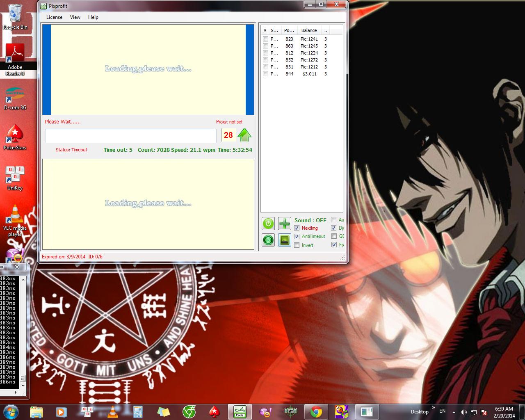Open the Action Center flag icon

[484, 412]
